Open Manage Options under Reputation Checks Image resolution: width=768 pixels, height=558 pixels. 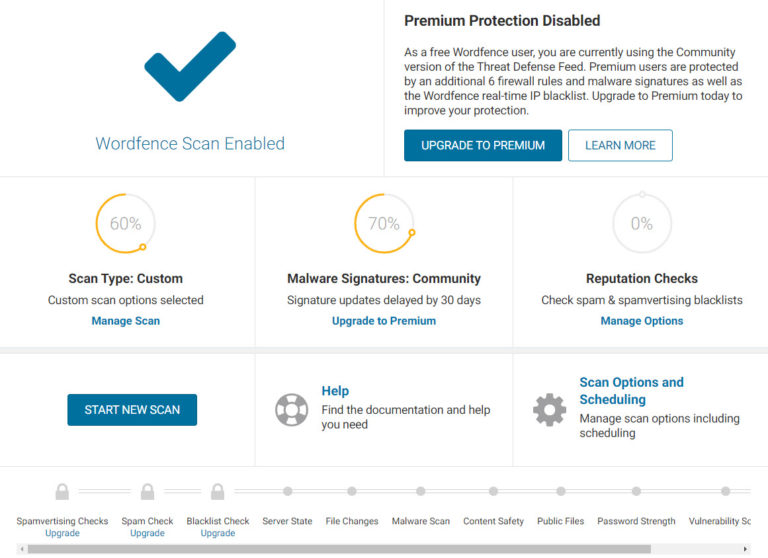[642, 321]
